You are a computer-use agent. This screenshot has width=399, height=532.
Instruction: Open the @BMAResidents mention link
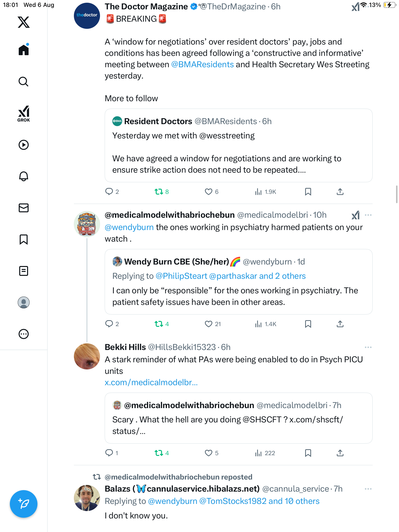pyautogui.click(x=202, y=65)
